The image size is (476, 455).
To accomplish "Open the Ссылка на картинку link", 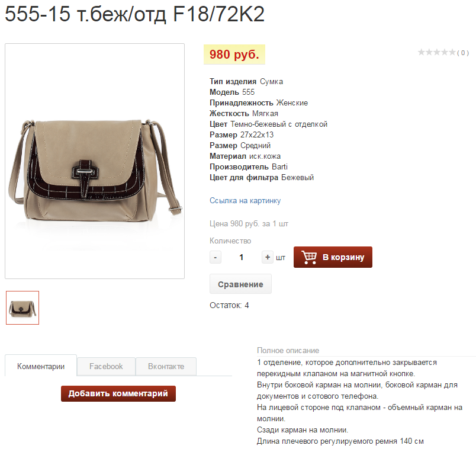I will click(x=245, y=201).
